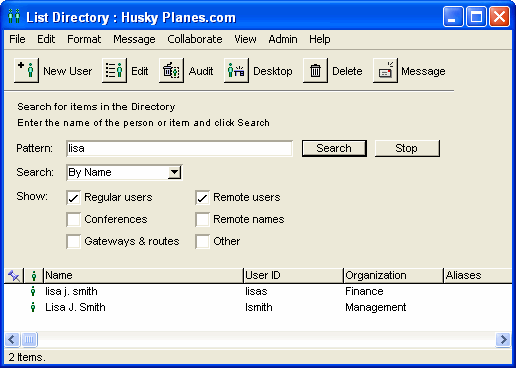Select the lisa j. smith row name
This screenshot has width=516, height=368.
[x=71, y=291]
